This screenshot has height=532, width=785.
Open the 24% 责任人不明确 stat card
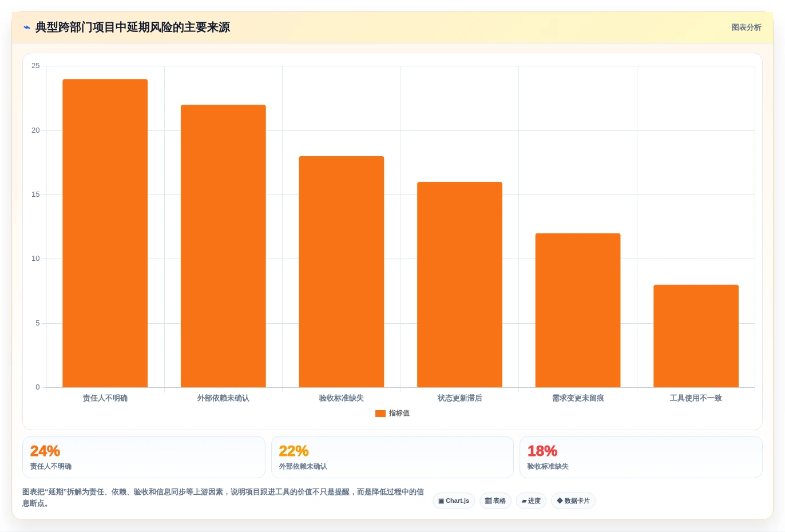click(x=144, y=457)
